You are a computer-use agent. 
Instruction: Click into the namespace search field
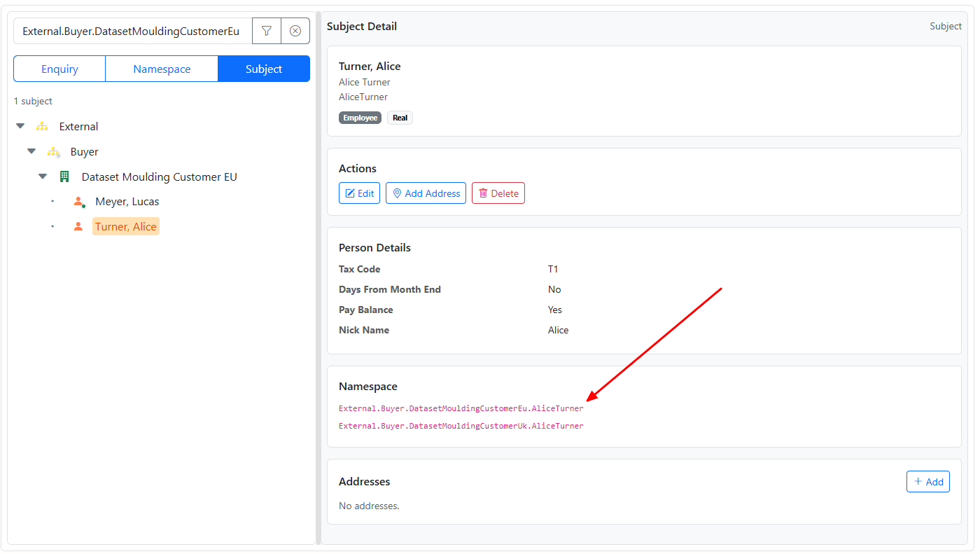pyautogui.click(x=133, y=31)
